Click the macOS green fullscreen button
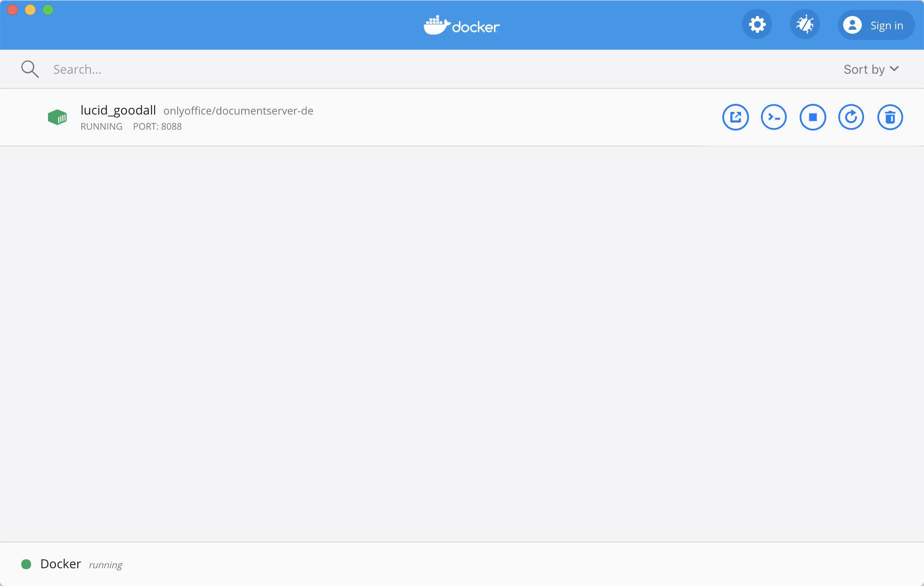The image size is (924, 586). (x=48, y=10)
